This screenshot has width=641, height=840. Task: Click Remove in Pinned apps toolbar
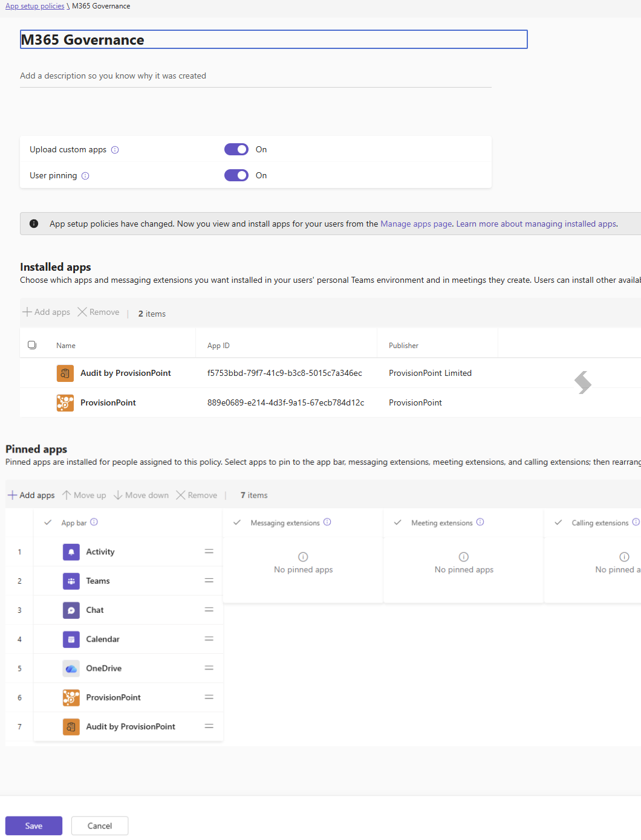tap(197, 495)
